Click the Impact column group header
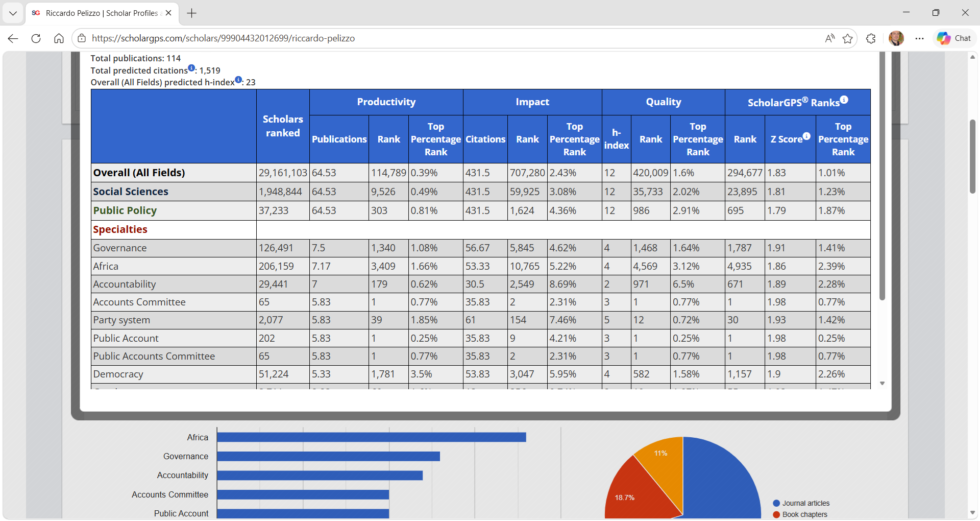 532,102
